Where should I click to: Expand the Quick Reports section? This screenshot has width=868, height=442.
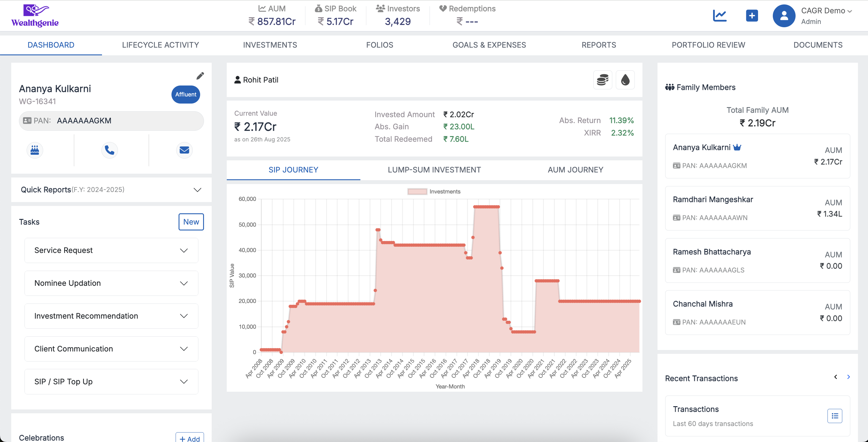click(x=197, y=190)
